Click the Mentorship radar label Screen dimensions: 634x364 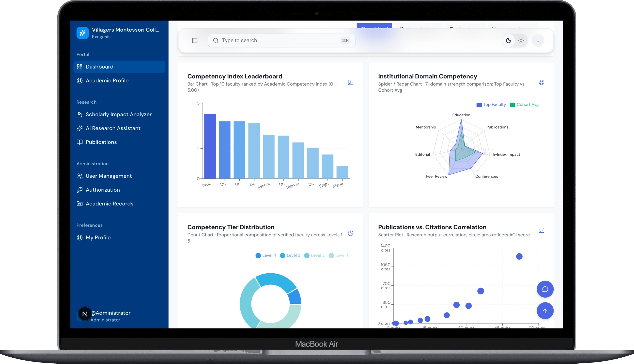426,127
